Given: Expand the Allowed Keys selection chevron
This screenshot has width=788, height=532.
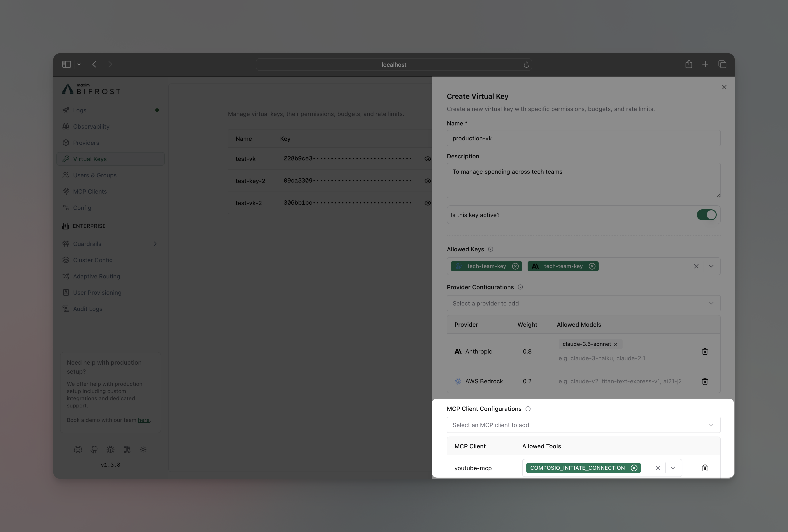Looking at the screenshot, I should (712, 266).
